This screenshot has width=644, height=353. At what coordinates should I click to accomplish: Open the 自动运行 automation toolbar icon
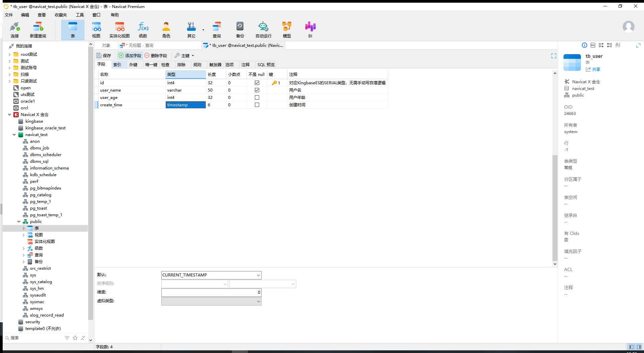(x=264, y=30)
